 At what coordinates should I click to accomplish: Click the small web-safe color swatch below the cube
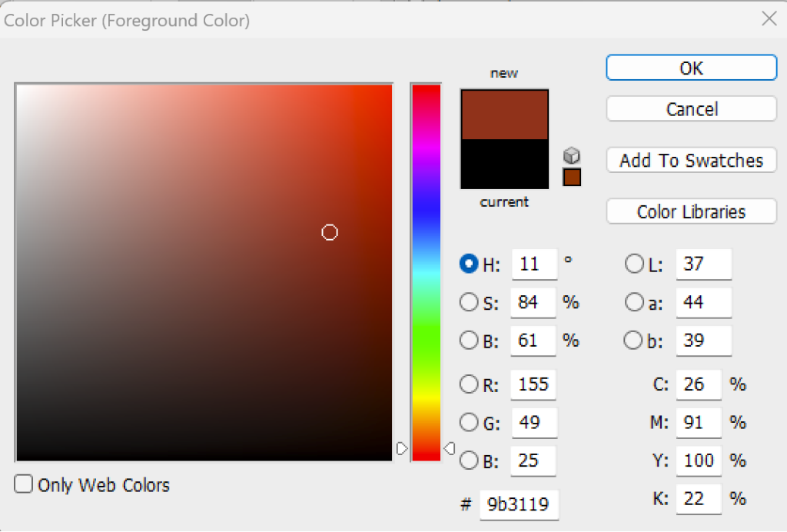[x=571, y=178]
